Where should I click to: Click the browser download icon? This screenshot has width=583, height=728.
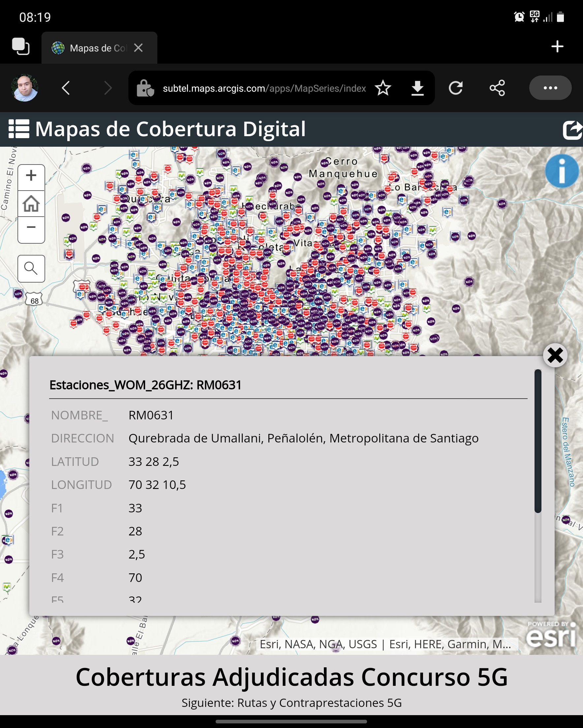coord(417,88)
